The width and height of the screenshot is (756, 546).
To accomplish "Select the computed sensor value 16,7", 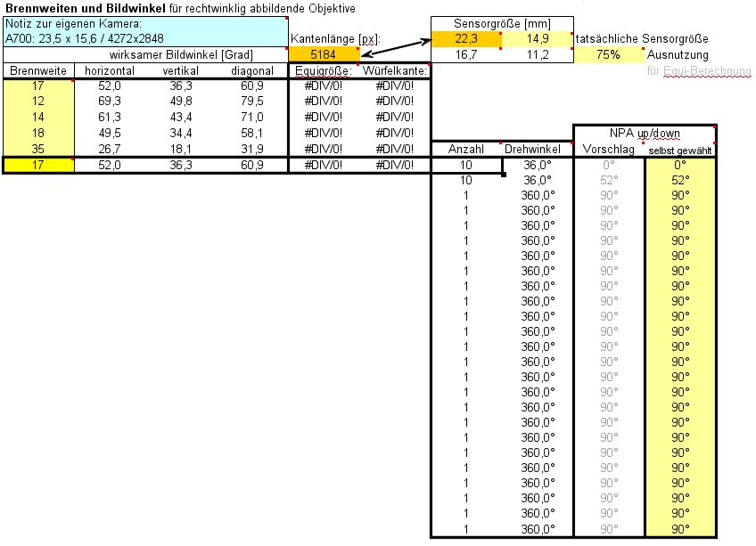I will (x=466, y=54).
